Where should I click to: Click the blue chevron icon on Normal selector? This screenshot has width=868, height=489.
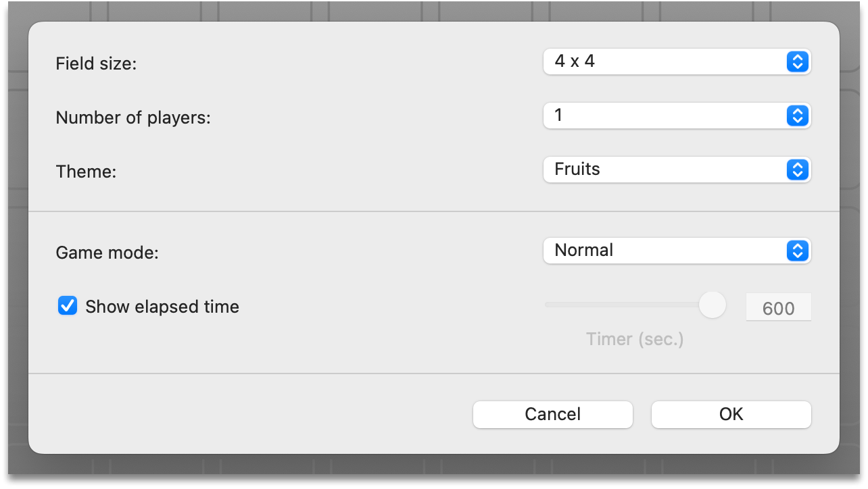pos(798,251)
